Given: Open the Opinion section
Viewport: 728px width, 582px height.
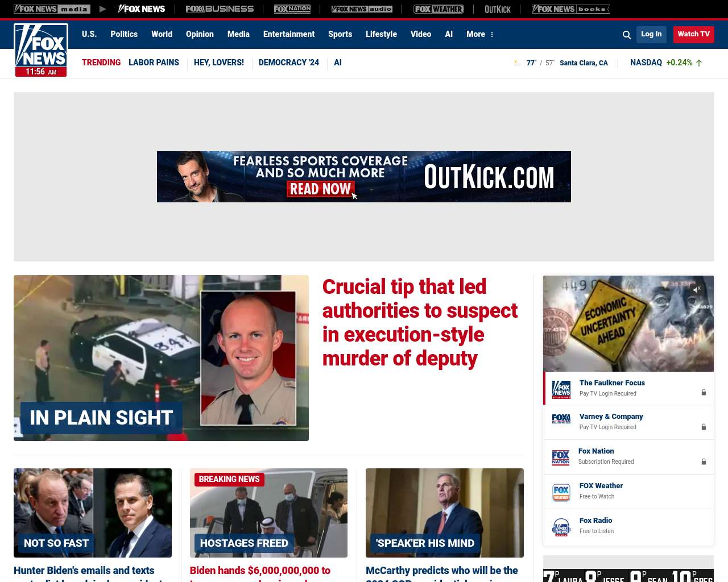Looking at the screenshot, I should (x=200, y=34).
